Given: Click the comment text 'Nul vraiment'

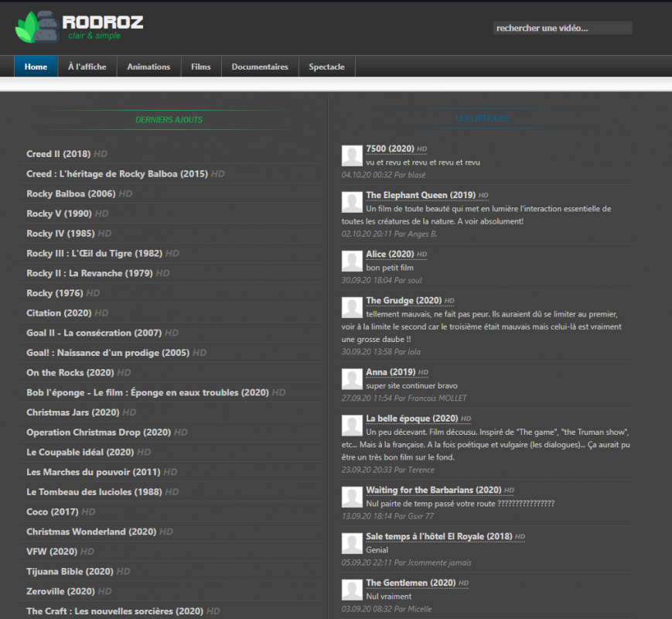Looking at the screenshot, I should [x=389, y=597].
